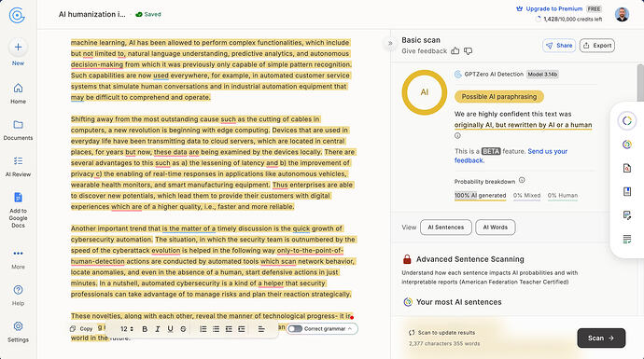Viewport: 644px width, 359px height.
Task: Toggle italic formatting
Action: [158, 329]
